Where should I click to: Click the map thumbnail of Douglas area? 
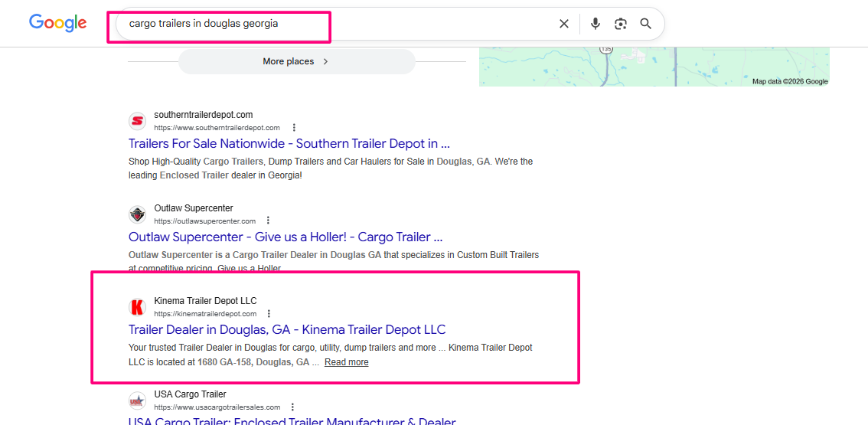coord(654,67)
